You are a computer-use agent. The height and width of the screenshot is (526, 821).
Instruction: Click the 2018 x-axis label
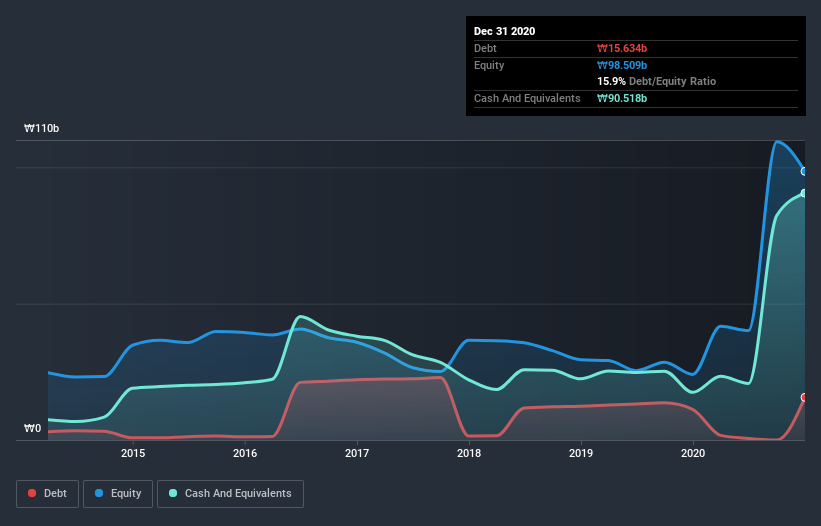469,453
